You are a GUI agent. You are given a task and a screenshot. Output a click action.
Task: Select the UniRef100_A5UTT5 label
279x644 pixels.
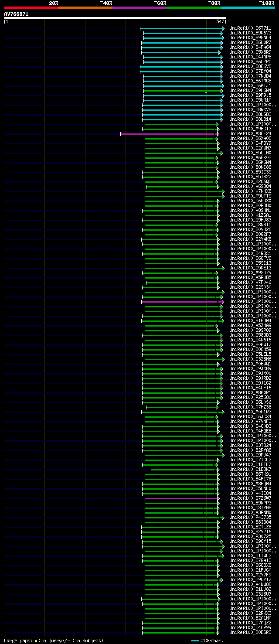(250, 196)
